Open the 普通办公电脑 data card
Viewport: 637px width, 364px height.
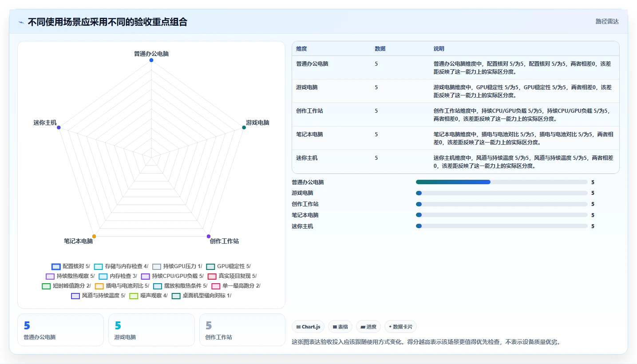60,330
